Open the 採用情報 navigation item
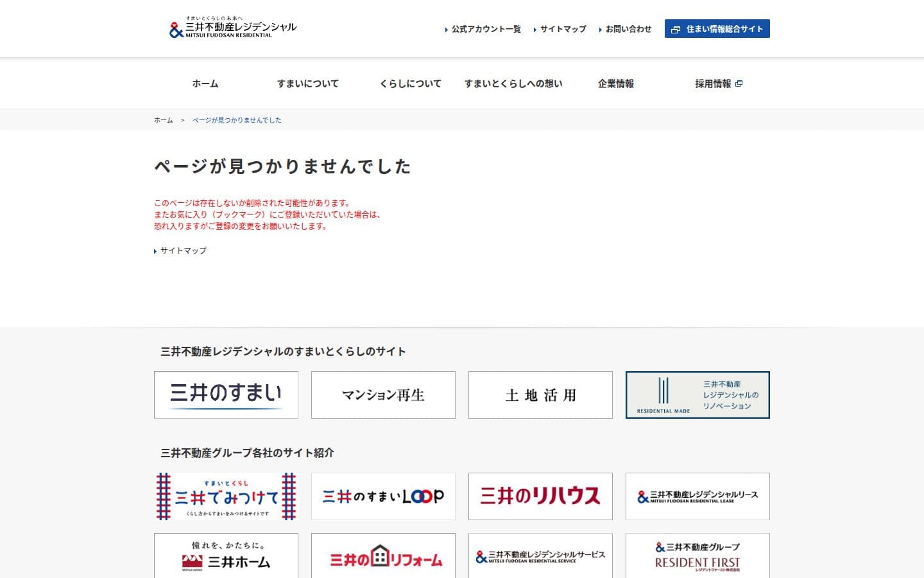This screenshot has width=924, height=578. (x=719, y=83)
